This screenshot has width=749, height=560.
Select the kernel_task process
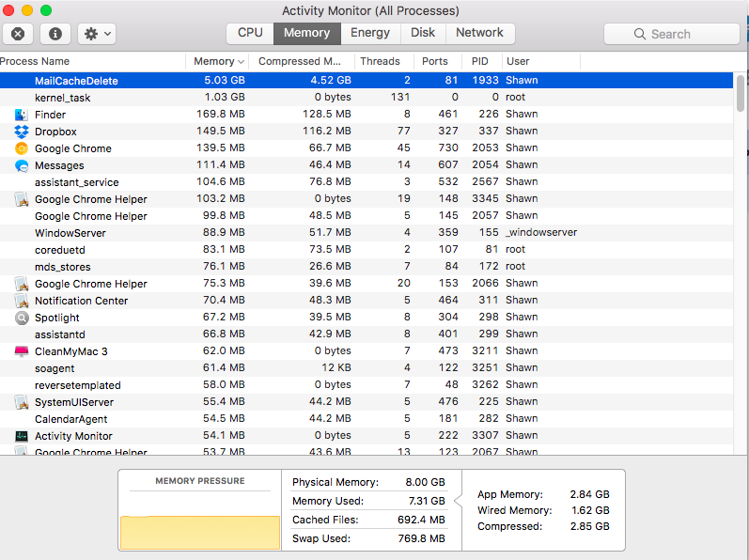coord(367,98)
